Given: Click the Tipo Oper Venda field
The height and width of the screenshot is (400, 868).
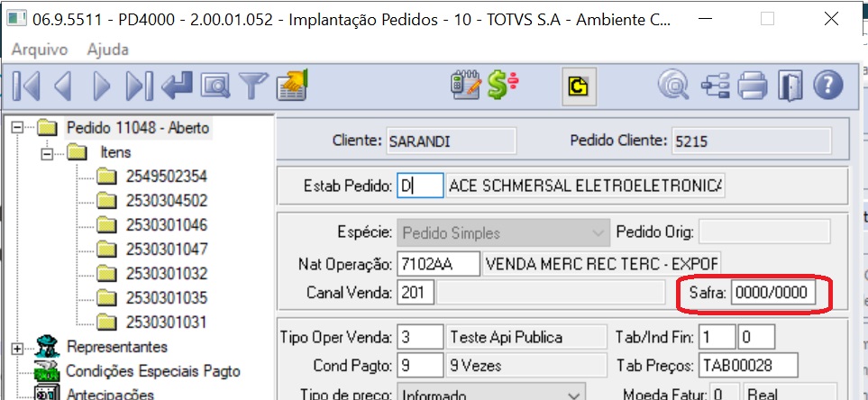Looking at the screenshot, I should pos(420,337).
